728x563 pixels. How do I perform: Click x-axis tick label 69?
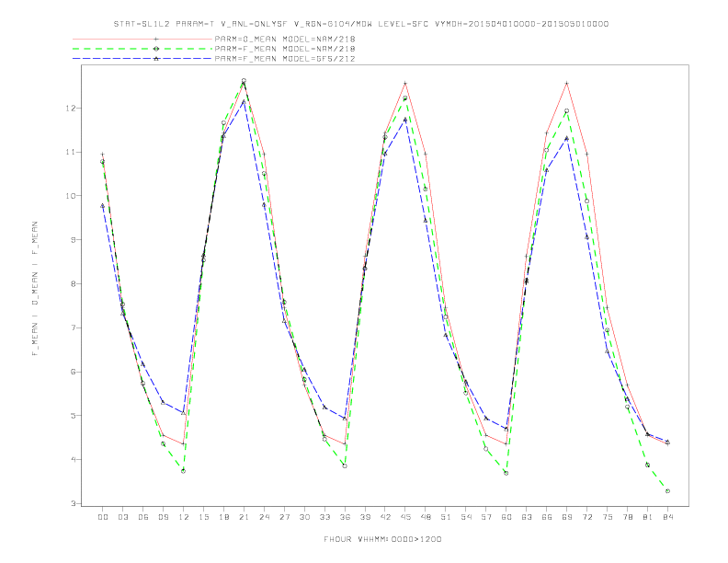point(567,517)
